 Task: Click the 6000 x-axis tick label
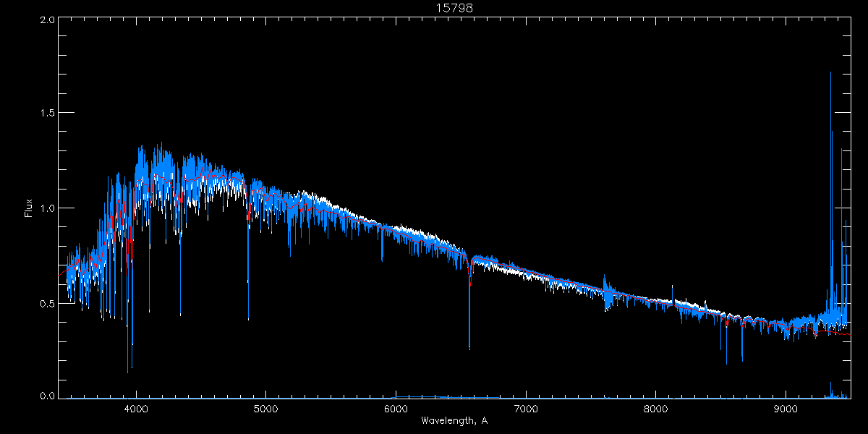(x=396, y=409)
